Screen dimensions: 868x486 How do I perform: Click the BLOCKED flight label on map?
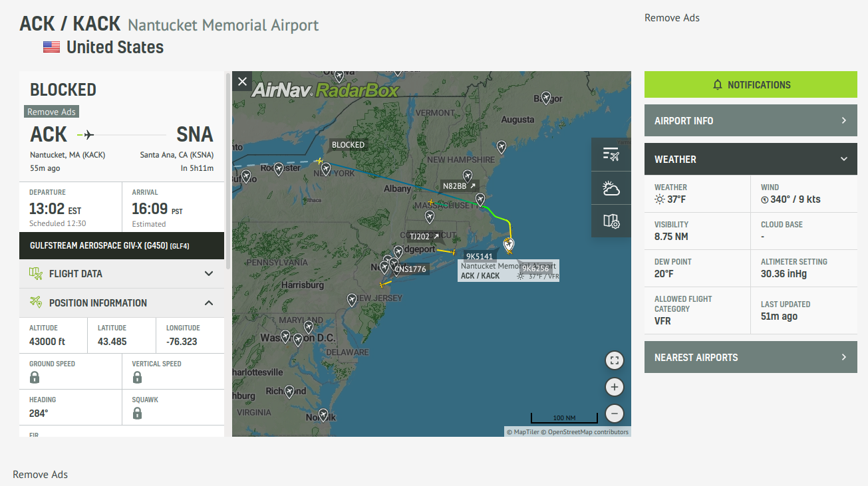tap(348, 145)
